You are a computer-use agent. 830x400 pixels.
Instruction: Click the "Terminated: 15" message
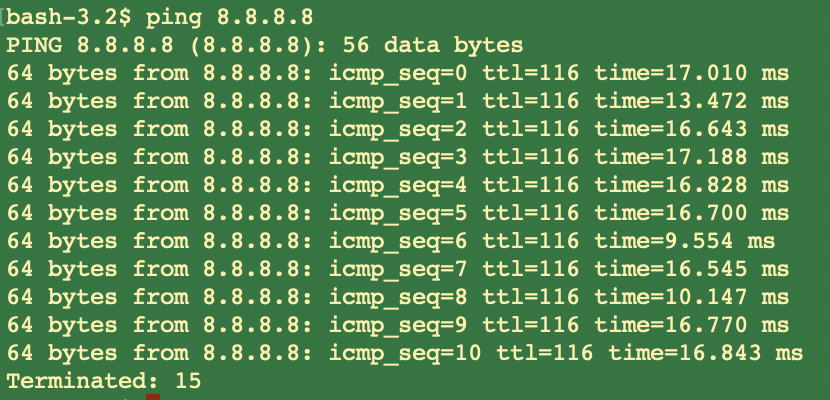pos(104,381)
